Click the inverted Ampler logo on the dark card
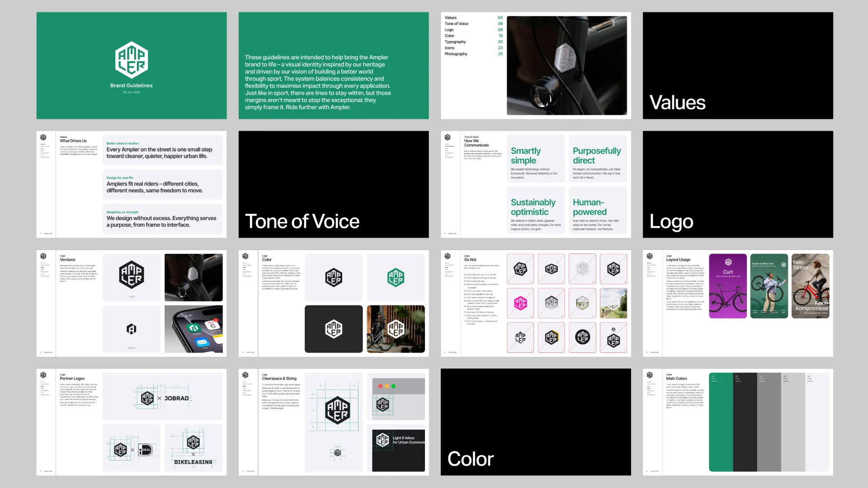Viewport: 868px width, 488px height. click(x=333, y=328)
